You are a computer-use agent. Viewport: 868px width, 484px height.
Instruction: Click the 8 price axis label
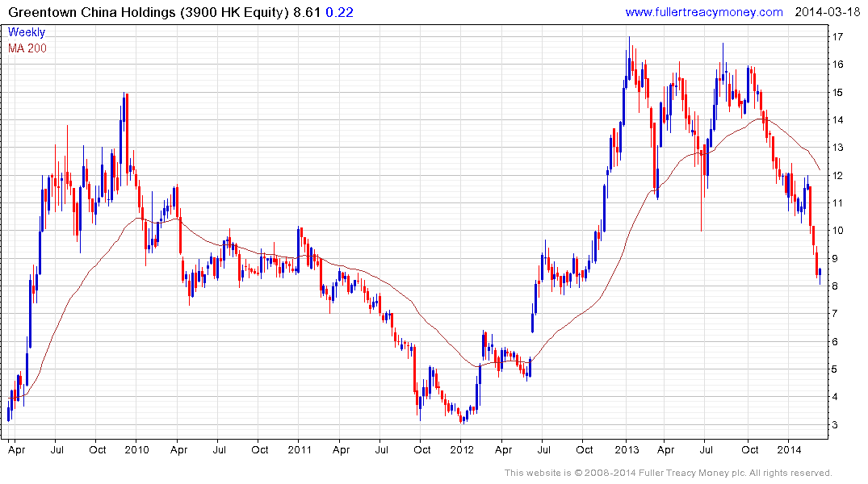pyautogui.click(x=835, y=286)
